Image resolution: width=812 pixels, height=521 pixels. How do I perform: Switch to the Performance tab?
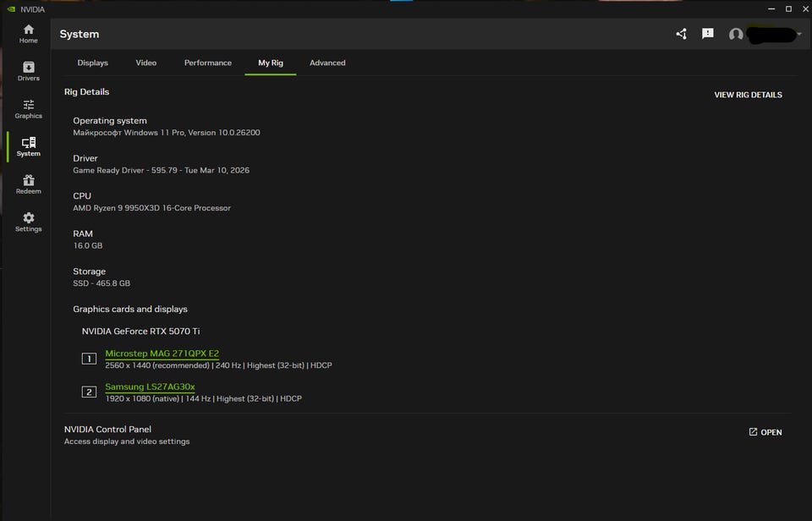click(x=208, y=63)
